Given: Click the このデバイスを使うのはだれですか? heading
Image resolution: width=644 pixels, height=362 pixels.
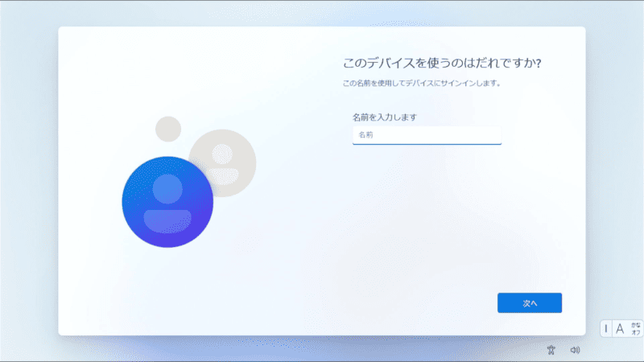Looking at the screenshot, I should pos(441,64).
